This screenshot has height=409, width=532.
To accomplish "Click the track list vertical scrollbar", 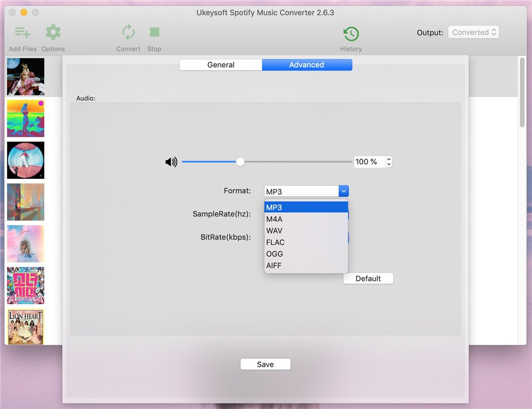I will pyautogui.click(x=522, y=93).
